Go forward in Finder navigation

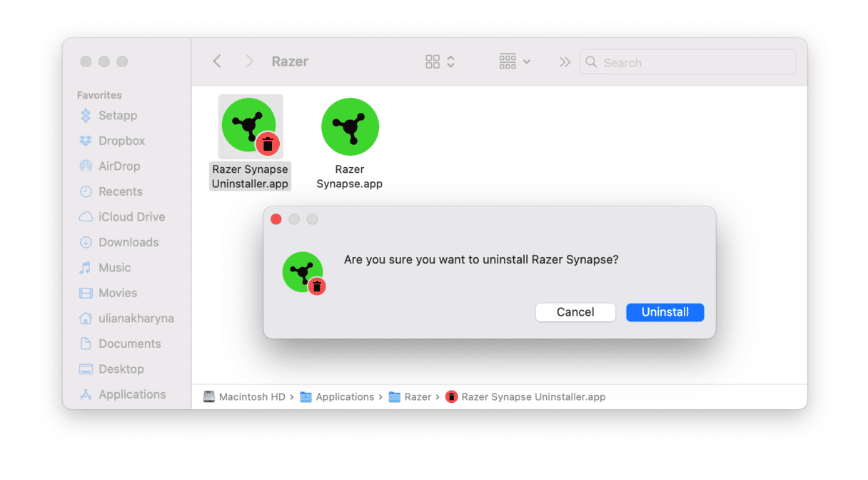pos(249,61)
